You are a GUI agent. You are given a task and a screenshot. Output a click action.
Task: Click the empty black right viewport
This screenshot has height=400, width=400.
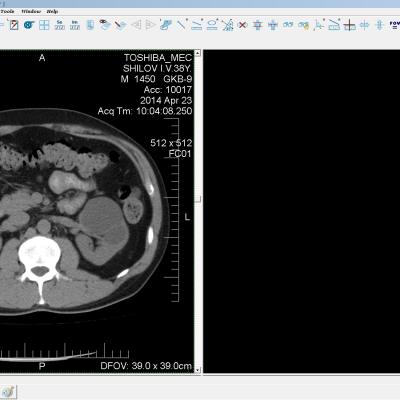(x=302, y=211)
